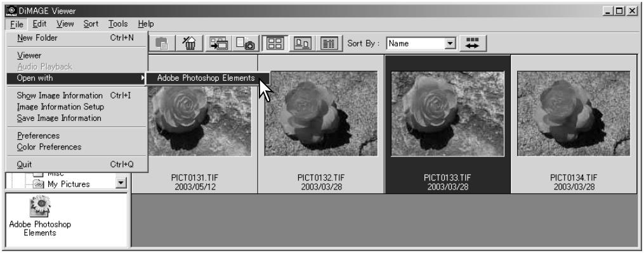Switch to large icon view
644x253 pixels.
302,43
